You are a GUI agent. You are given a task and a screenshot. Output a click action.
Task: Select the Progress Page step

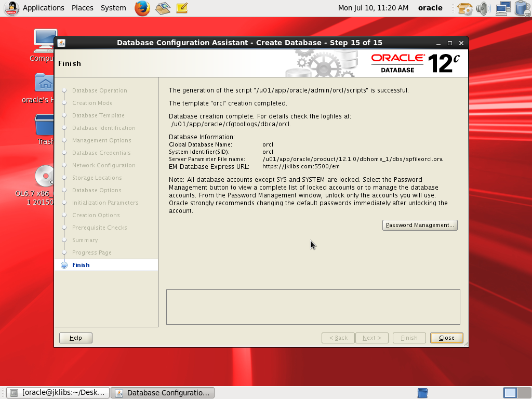(x=91, y=253)
